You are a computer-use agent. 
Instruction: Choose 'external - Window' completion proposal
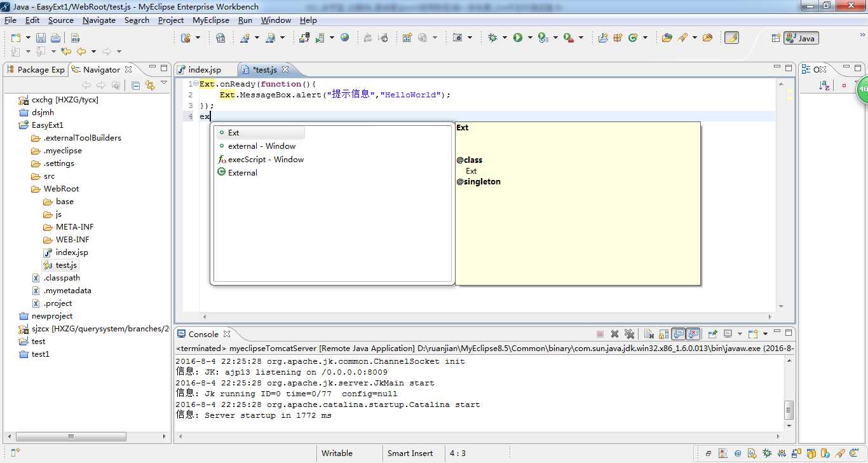262,146
